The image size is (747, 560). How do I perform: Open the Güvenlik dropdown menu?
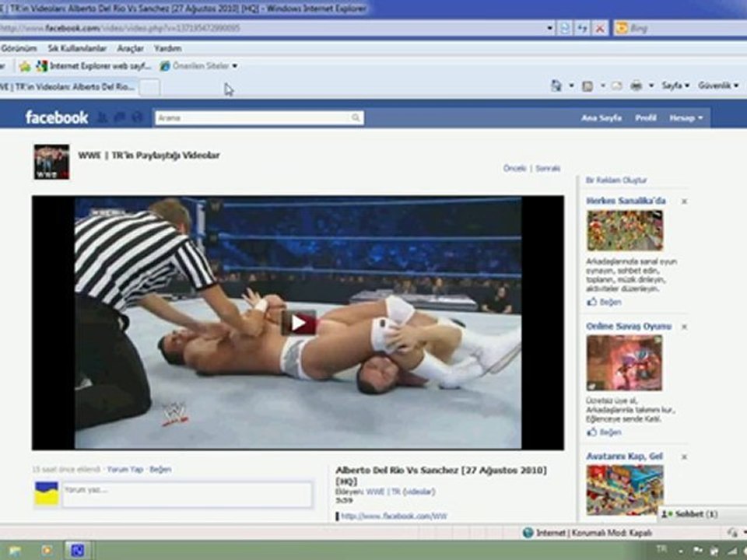pos(719,86)
